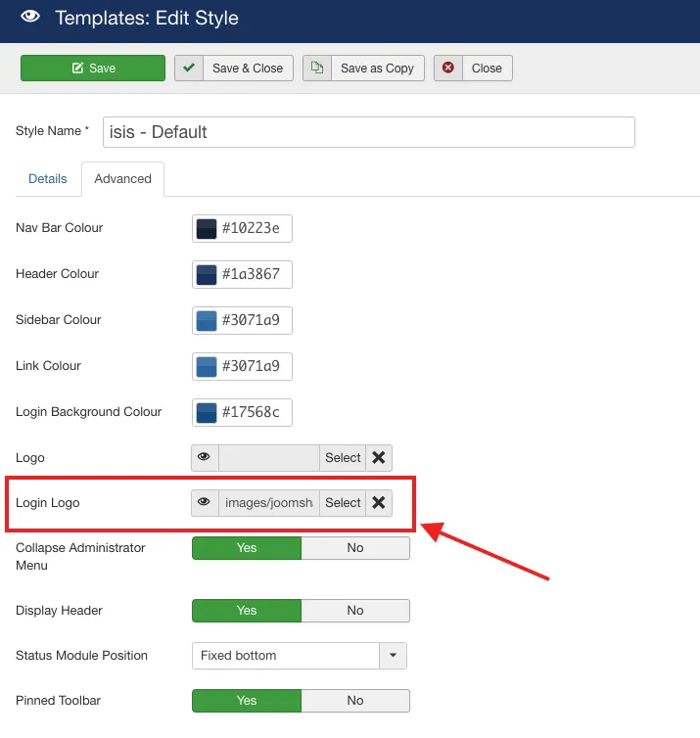The width and height of the screenshot is (700, 738).
Task: Clear the Logo field with X icon
Action: (379, 457)
